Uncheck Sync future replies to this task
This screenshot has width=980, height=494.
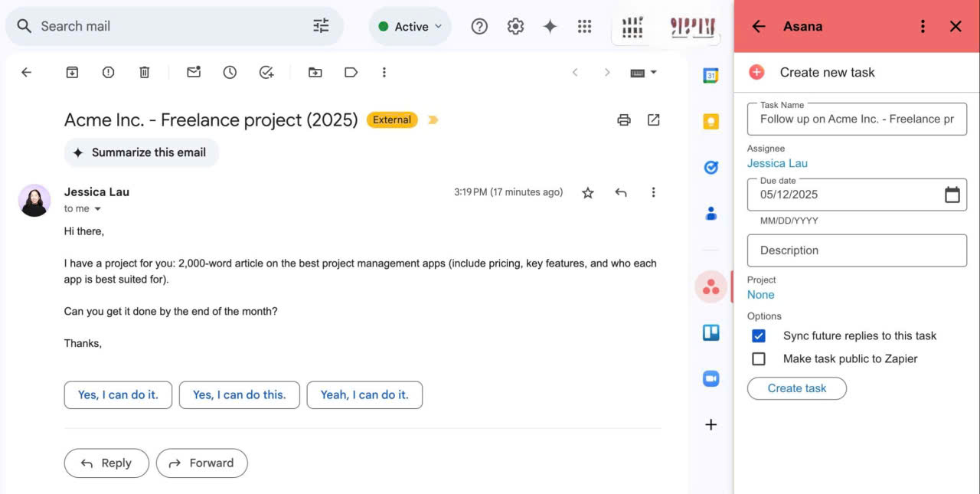(759, 336)
